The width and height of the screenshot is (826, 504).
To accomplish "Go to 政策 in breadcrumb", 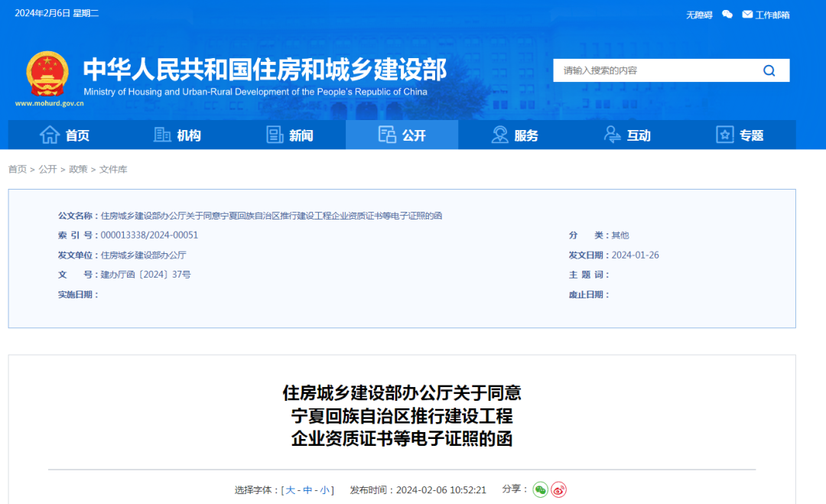I will click(78, 169).
